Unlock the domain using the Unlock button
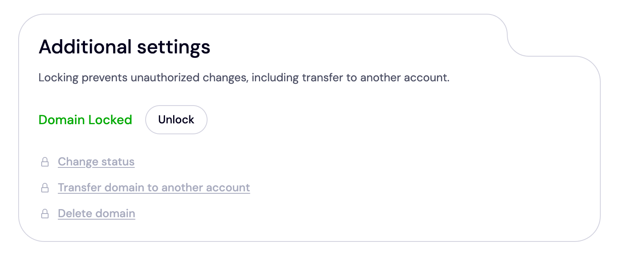644x254 pixels. pyautogui.click(x=176, y=120)
